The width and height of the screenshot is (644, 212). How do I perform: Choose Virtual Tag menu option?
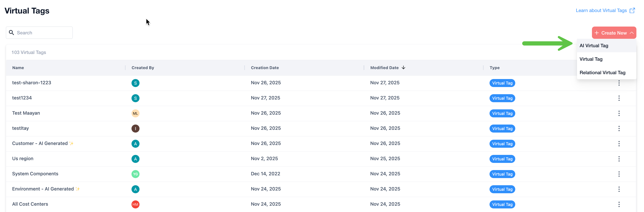click(591, 59)
